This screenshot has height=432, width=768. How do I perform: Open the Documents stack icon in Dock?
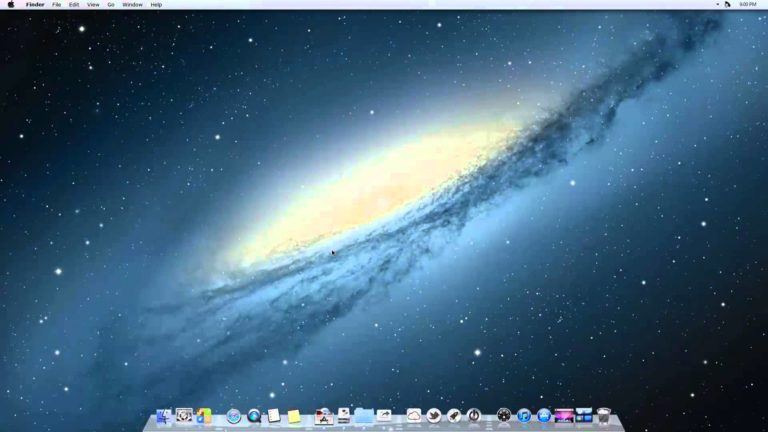click(x=344, y=416)
